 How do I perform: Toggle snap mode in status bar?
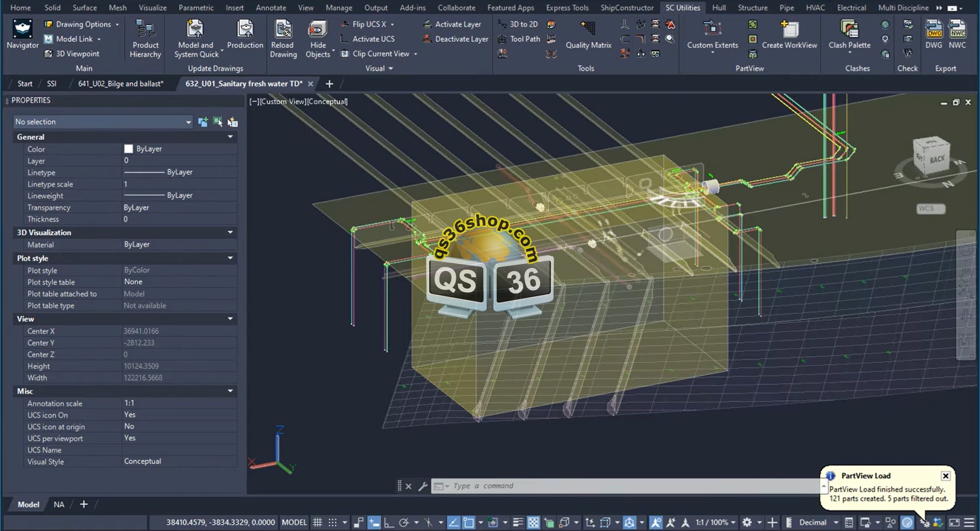point(333,522)
